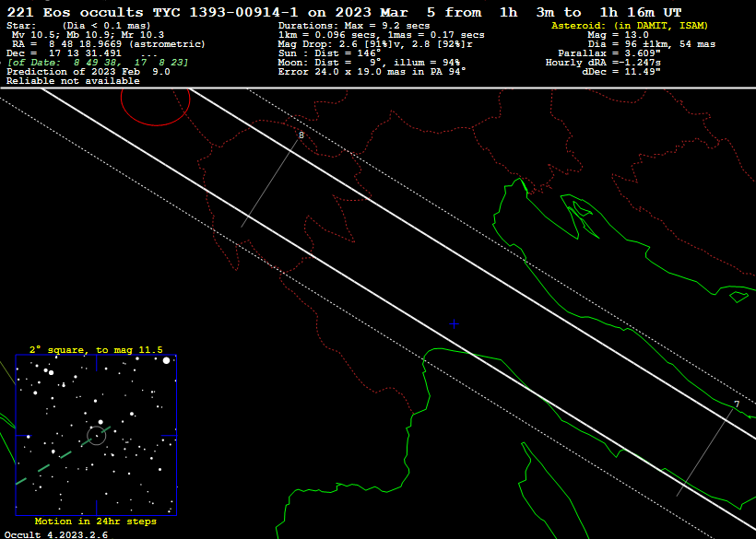
Task: Click the 'Mag Drop: 2.6 [91%]v, 2.8 [92%]r' line
Action: (x=375, y=44)
